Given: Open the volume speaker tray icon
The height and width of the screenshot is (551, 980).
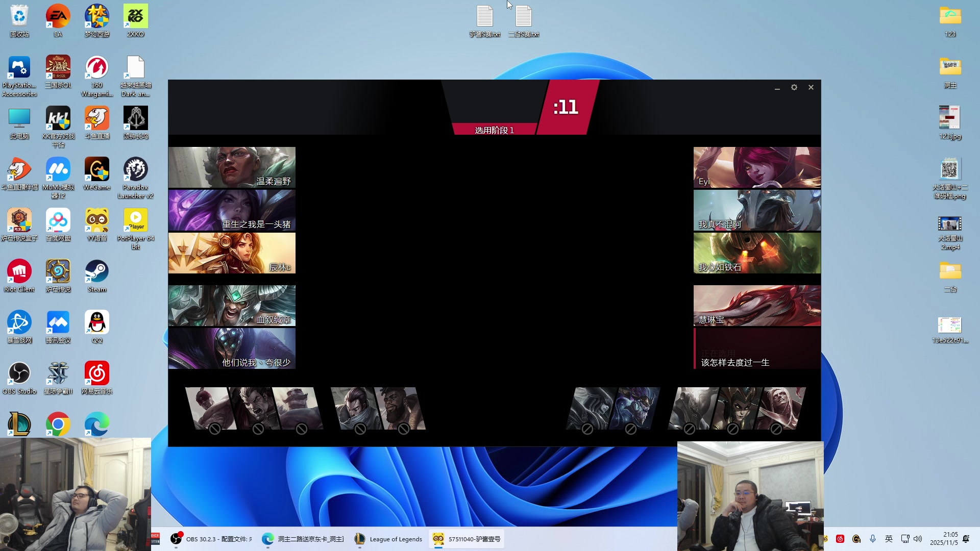Looking at the screenshot, I should coord(918,539).
